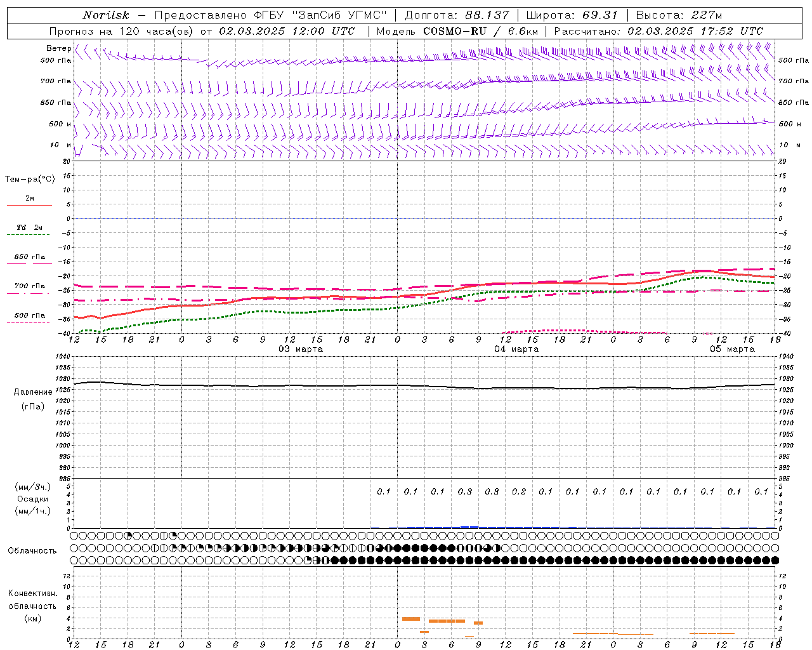Click the 03 марта date label
This screenshot has width=812, height=650.
(x=301, y=349)
